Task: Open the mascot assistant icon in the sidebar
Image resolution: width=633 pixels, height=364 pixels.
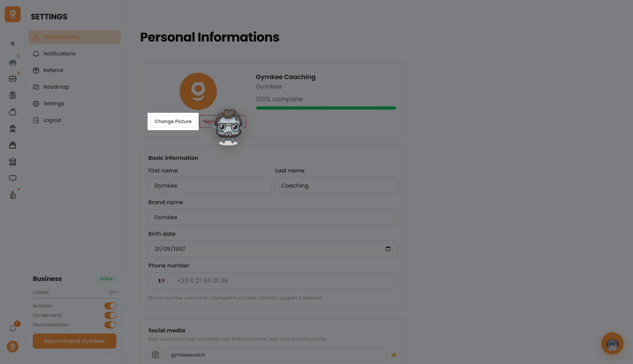Action: (13, 63)
